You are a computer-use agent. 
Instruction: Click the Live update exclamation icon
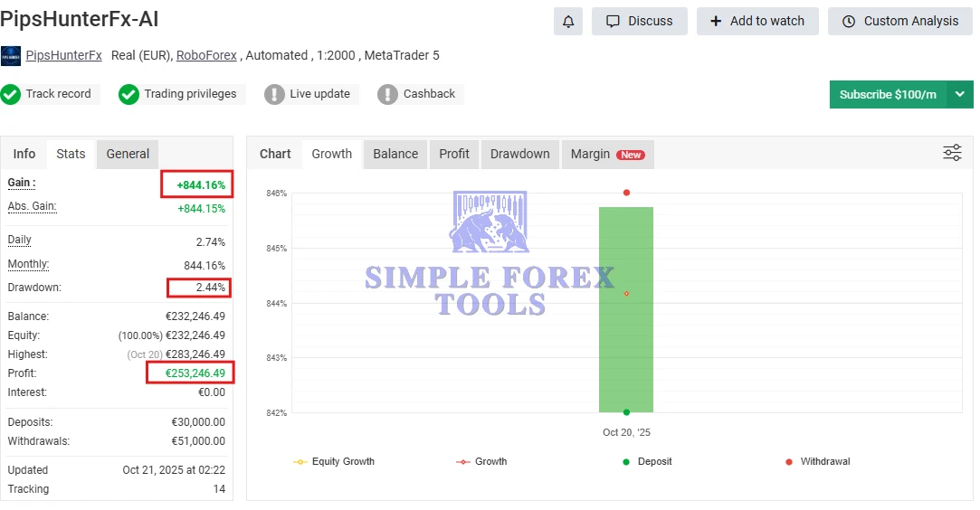[x=274, y=94]
